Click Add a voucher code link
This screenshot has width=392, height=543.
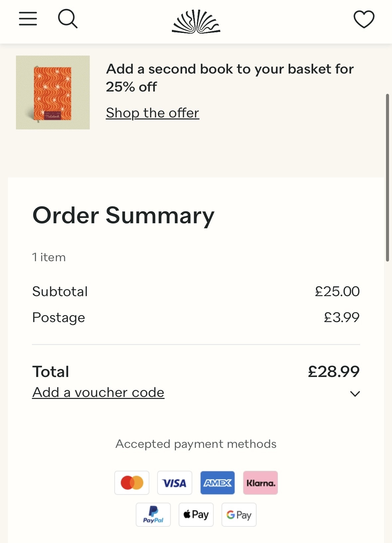pyautogui.click(x=98, y=393)
